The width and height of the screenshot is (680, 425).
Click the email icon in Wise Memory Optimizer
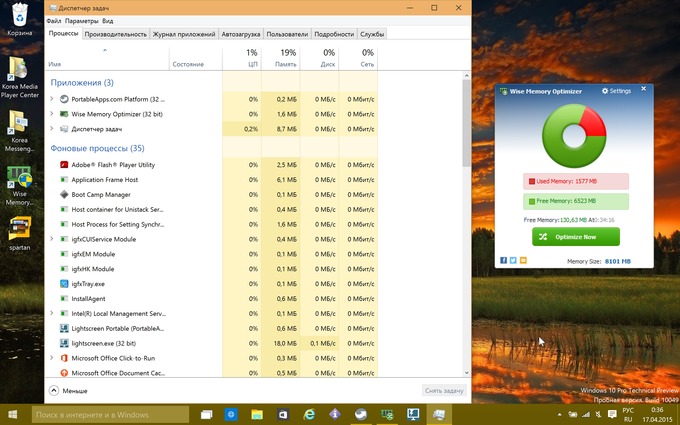tap(523, 260)
